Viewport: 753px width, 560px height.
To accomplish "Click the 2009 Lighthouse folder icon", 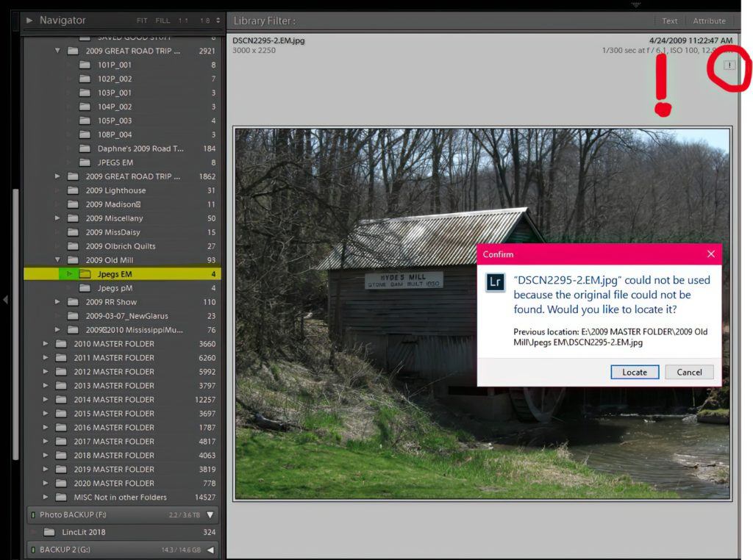I will pos(73,190).
